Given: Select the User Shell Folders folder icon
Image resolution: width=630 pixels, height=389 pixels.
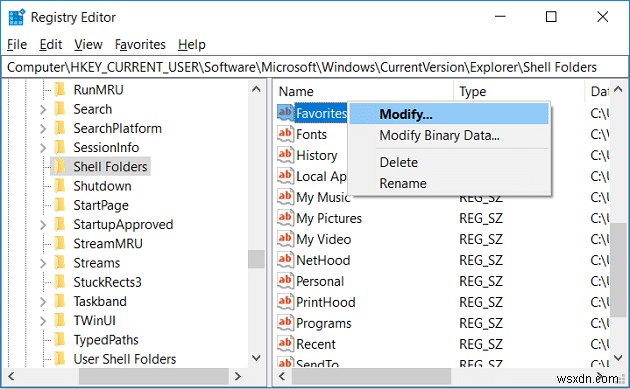Looking at the screenshot, I should pos(60,359).
